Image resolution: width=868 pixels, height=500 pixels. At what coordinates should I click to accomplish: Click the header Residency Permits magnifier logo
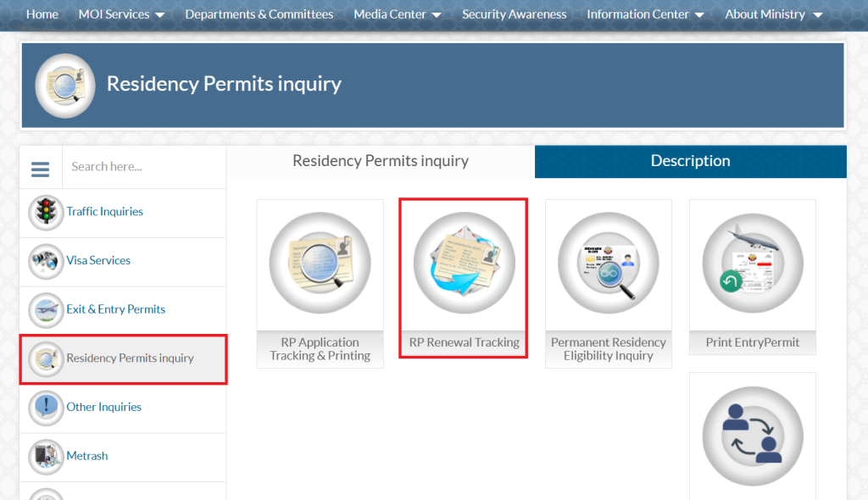pos(65,86)
